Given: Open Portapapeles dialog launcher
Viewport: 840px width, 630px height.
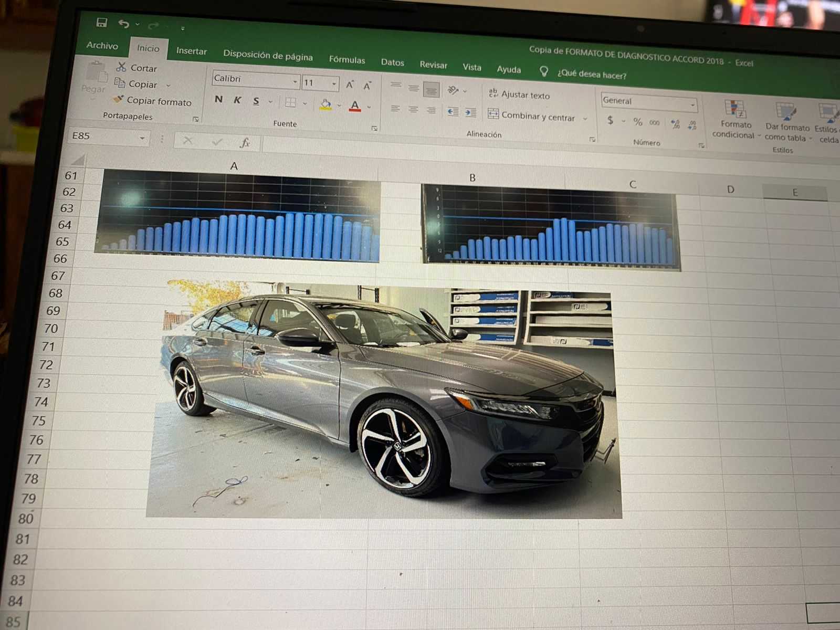Looking at the screenshot, I should coord(195,119).
